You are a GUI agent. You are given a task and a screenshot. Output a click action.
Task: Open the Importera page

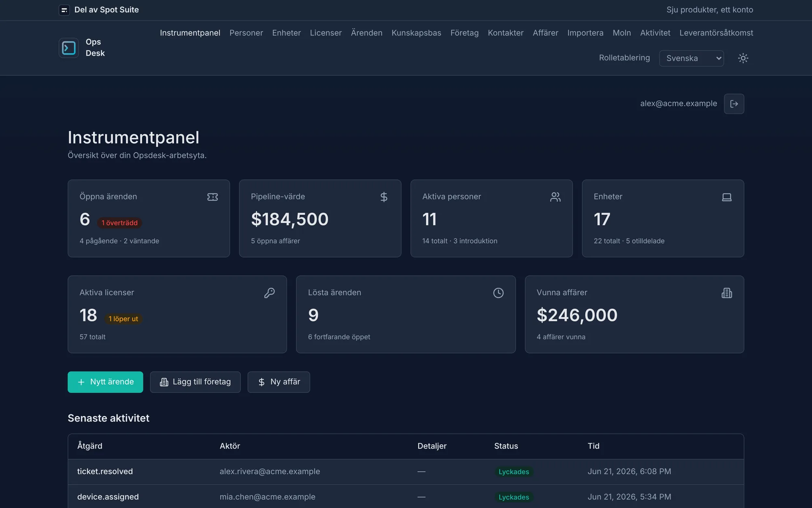585,33
